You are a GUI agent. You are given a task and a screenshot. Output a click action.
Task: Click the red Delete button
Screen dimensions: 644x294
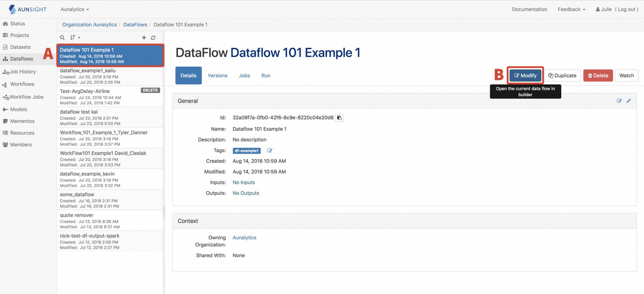pos(598,76)
